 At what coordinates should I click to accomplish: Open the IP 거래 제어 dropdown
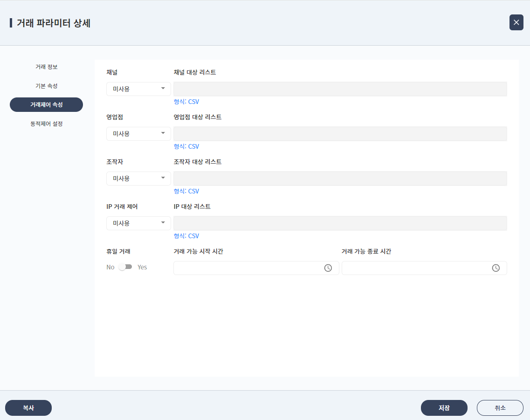(x=138, y=223)
